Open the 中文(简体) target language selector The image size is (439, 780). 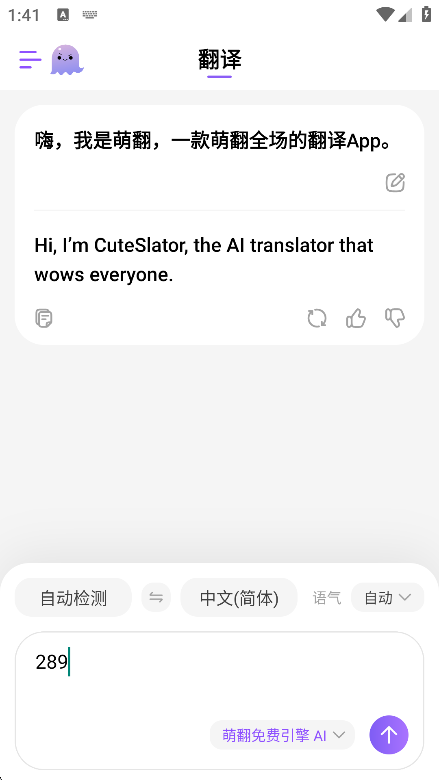(239, 597)
